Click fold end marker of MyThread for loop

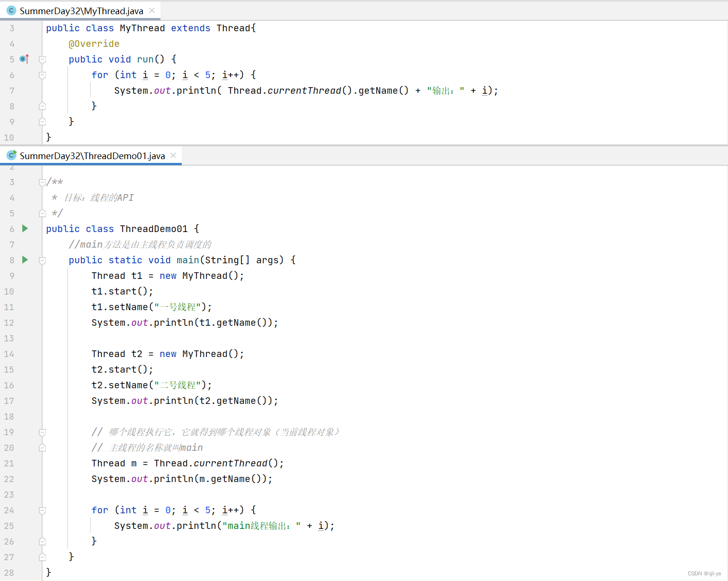point(42,106)
